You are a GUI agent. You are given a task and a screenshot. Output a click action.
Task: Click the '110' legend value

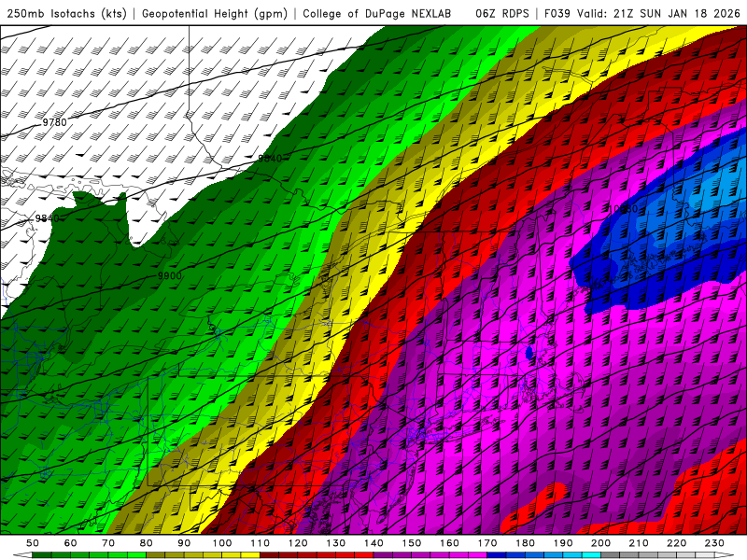pyautogui.click(x=261, y=543)
